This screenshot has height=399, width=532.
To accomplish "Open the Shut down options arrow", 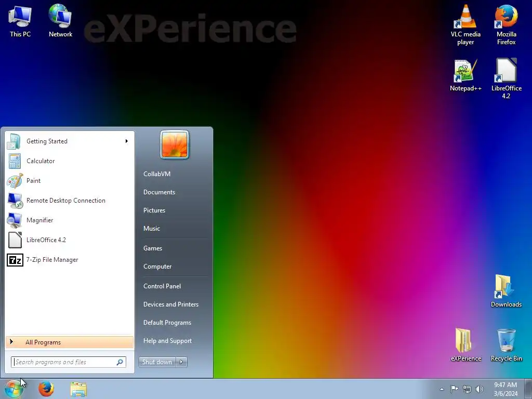I will (x=181, y=362).
